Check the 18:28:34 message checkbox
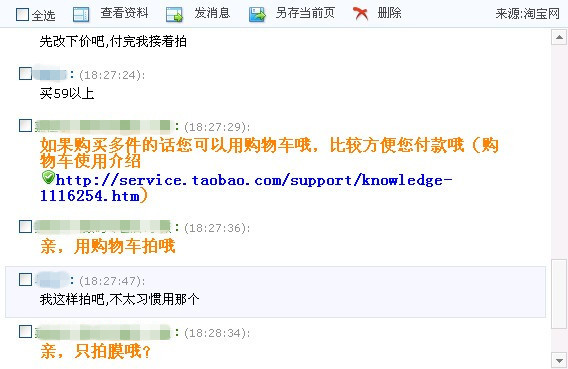 [25, 331]
